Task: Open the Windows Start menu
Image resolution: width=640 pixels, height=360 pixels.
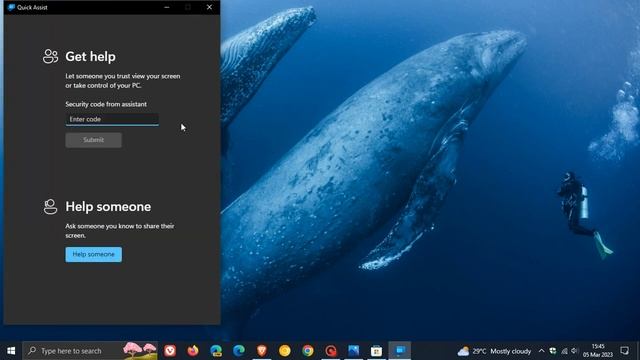Action: 11,351
